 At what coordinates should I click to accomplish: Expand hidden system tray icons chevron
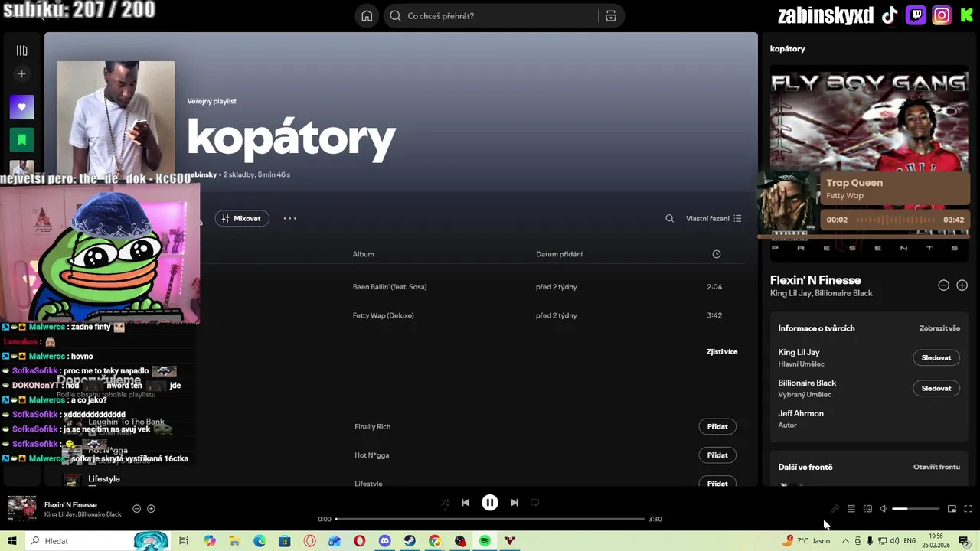[x=845, y=541]
